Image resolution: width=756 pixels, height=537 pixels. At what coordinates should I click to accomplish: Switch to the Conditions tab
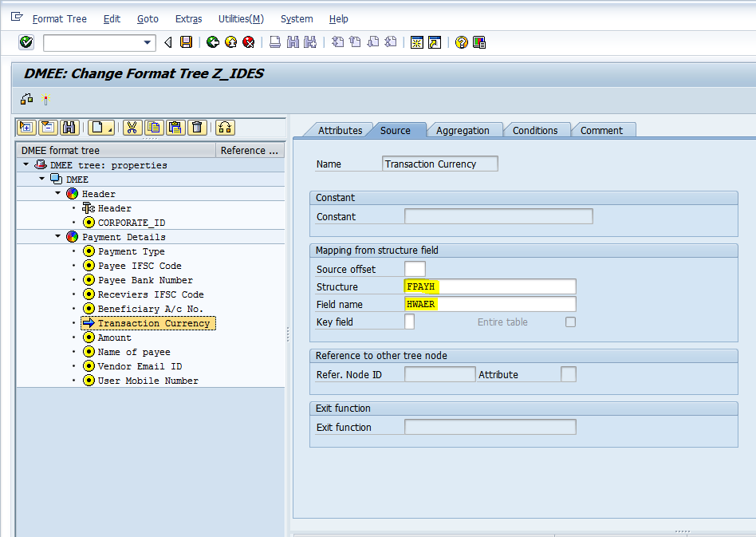[534, 130]
